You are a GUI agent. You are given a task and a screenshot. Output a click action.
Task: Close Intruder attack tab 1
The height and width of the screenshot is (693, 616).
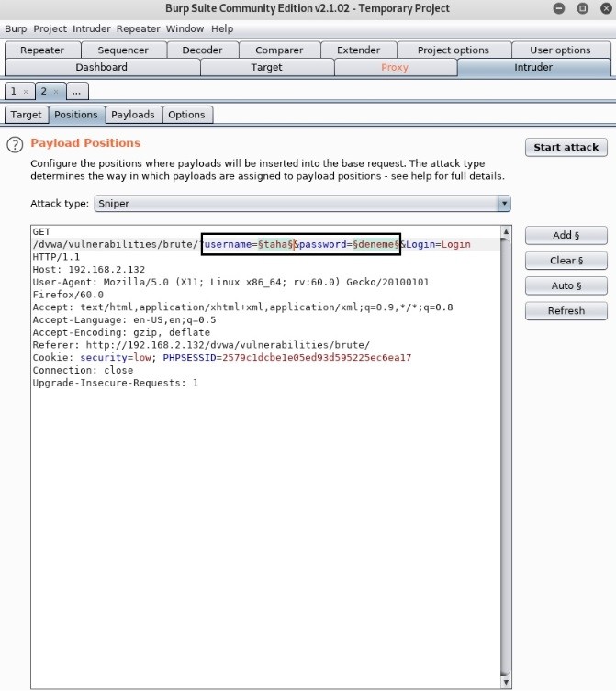pyautogui.click(x=26, y=92)
